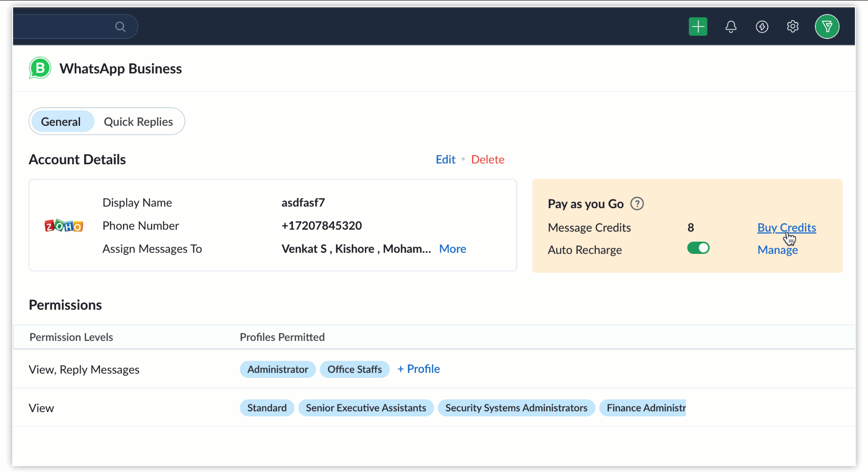Click the Administrator profile tag
Viewport: 868px width, 472px height.
point(278,369)
